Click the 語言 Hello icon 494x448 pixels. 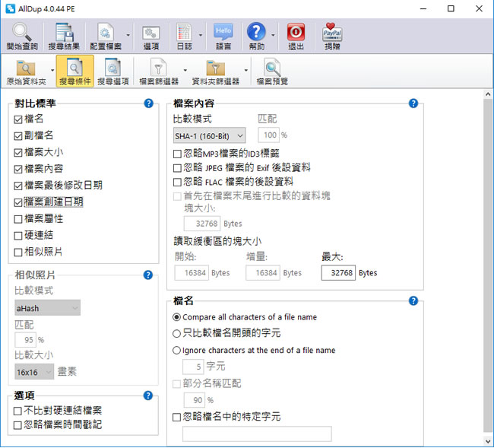click(x=223, y=33)
